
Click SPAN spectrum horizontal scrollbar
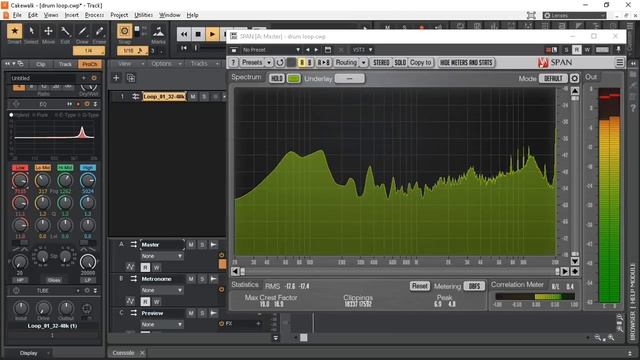[x=399, y=271]
